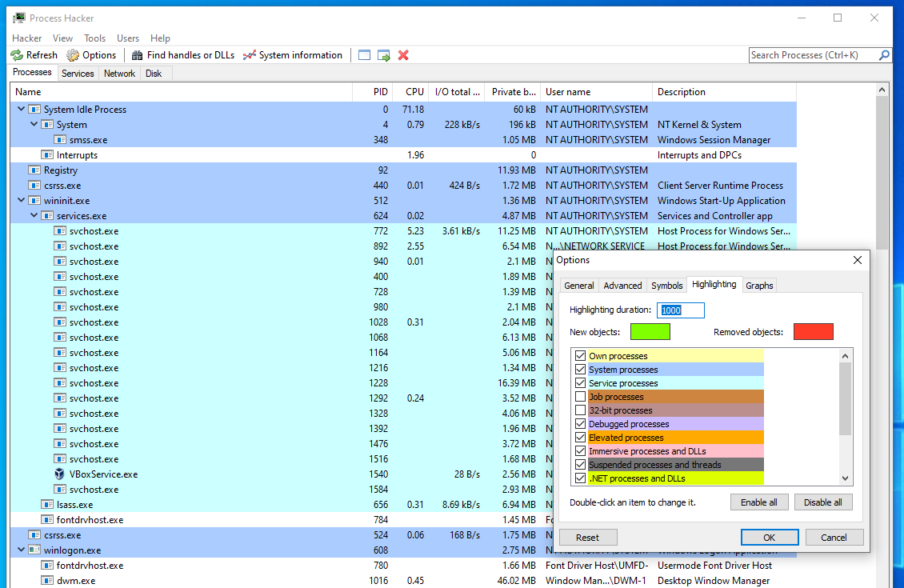Click the icon of csrss.exe PID 524

click(x=34, y=535)
